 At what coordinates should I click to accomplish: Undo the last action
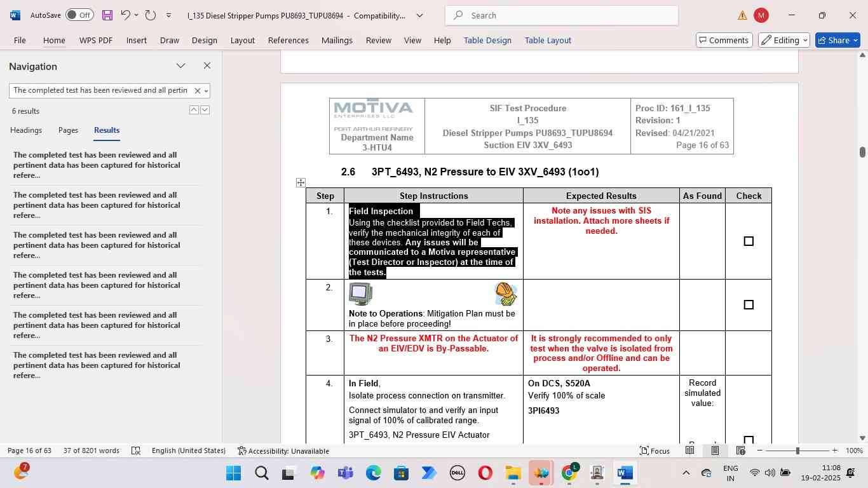[x=126, y=15]
